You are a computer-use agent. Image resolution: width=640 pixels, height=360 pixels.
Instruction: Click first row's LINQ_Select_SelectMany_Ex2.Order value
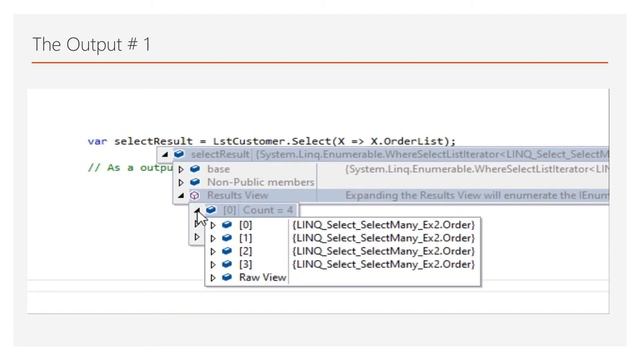(x=384, y=225)
